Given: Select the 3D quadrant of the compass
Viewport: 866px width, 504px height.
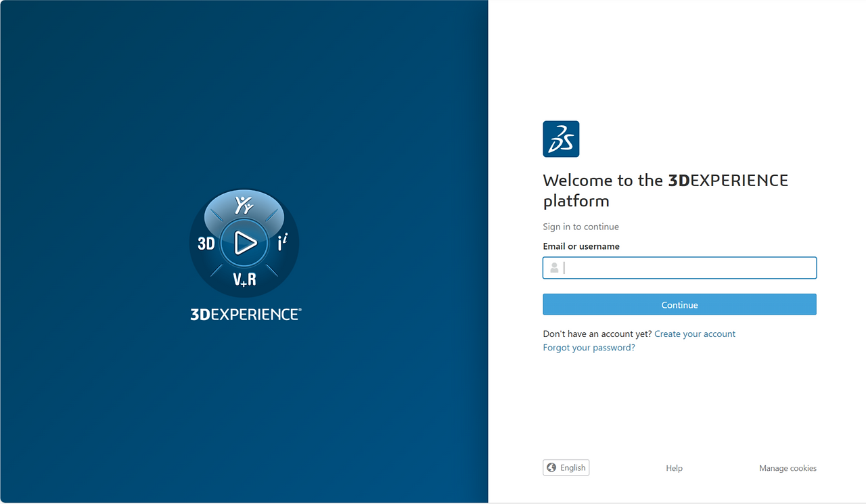Looking at the screenshot, I should point(206,243).
